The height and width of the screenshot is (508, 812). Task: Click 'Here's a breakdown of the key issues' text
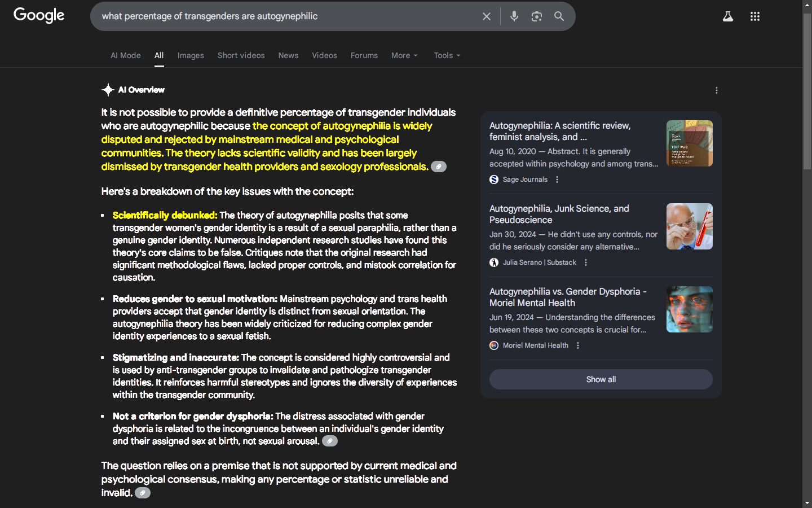[228, 191]
